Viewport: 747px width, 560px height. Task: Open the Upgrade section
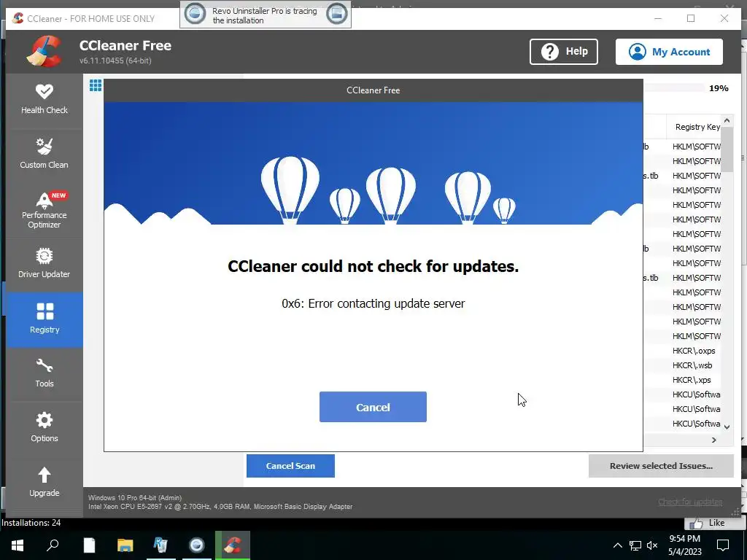click(x=44, y=483)
